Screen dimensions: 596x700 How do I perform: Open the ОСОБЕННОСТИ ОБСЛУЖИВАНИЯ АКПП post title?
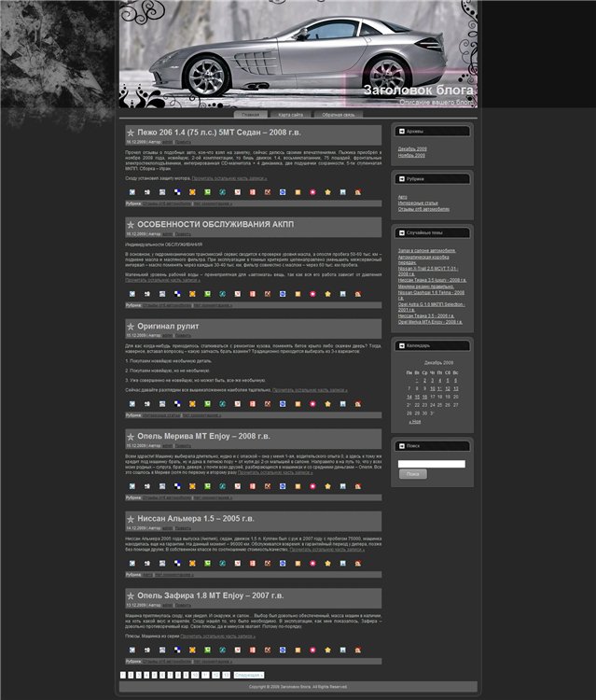pos(208,225)
